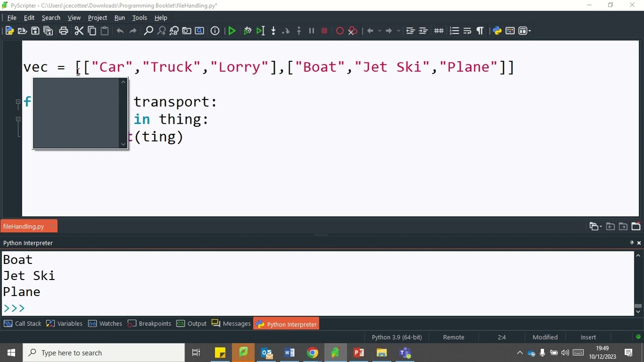The height and width of the screenshot is (362, 644).
Task: Collapse the for-loop fold marker
Action: point(18,102)
